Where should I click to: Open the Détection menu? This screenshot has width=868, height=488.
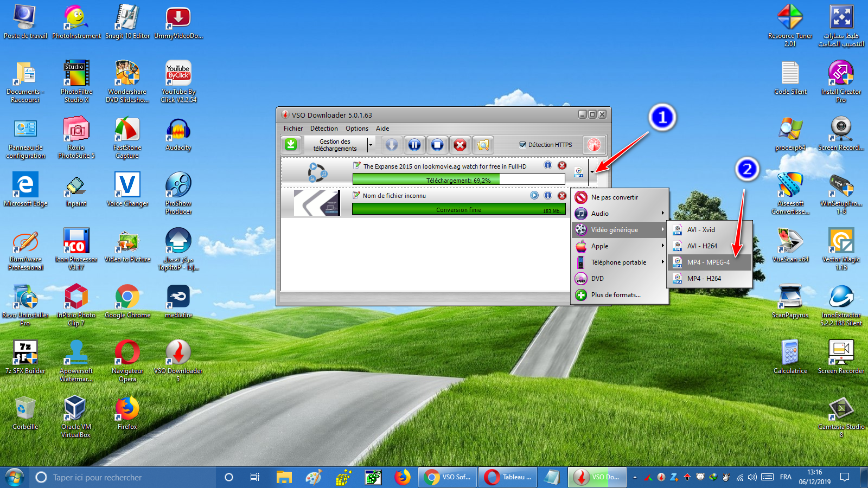tap(324, 129)
